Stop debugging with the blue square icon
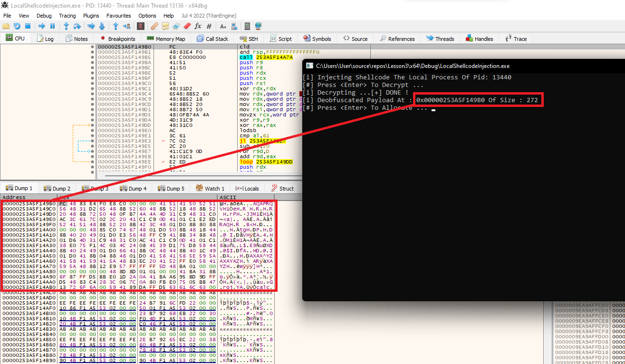Viewport: 625px width, 364px height. click(x=28, y=26)
